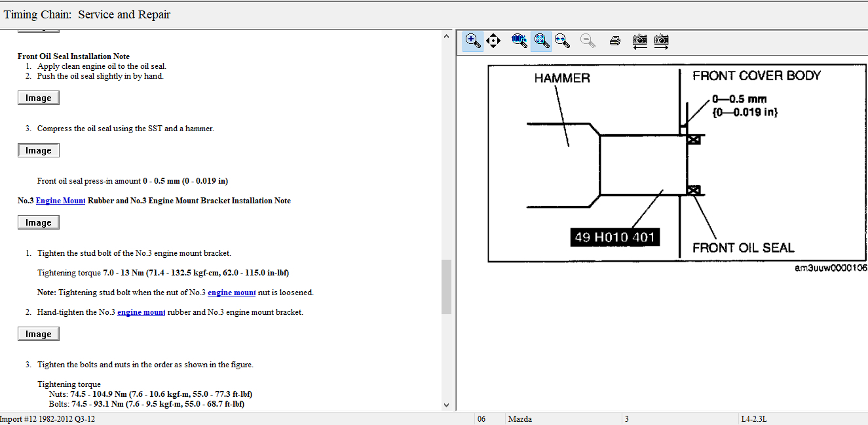
Task: Set image zoom to 100%
Action: pos(519,41)
